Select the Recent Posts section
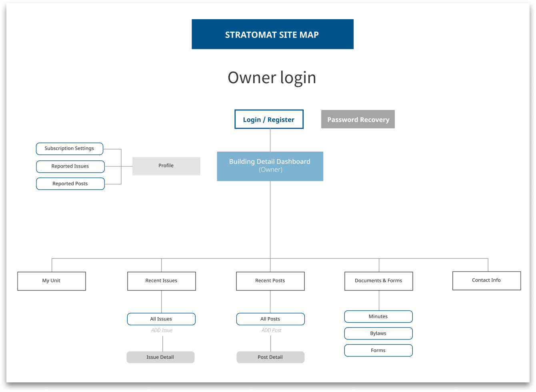Viewport: 536px width, 392px height. (x=270, y=281)
